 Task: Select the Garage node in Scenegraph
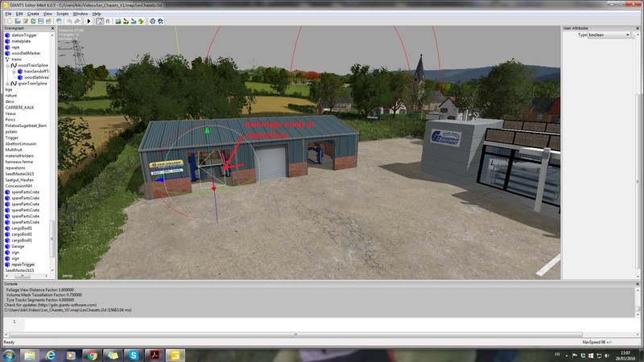[18, 246]
